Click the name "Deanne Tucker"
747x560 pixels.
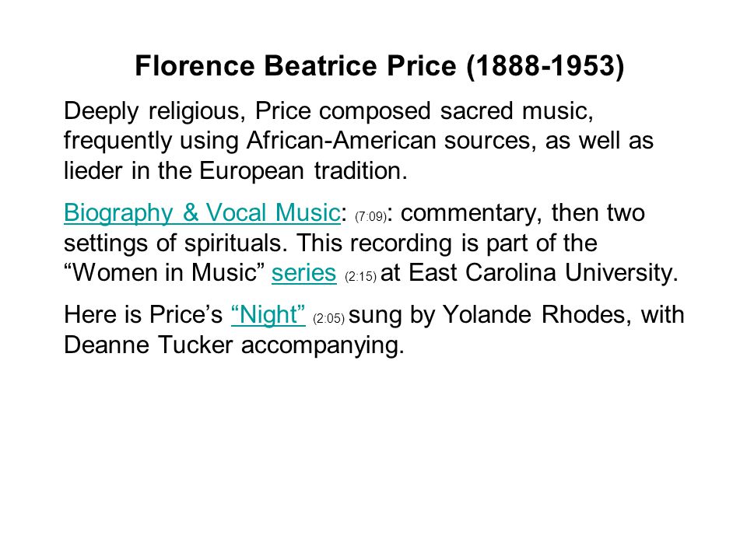[x=149, y=345]
